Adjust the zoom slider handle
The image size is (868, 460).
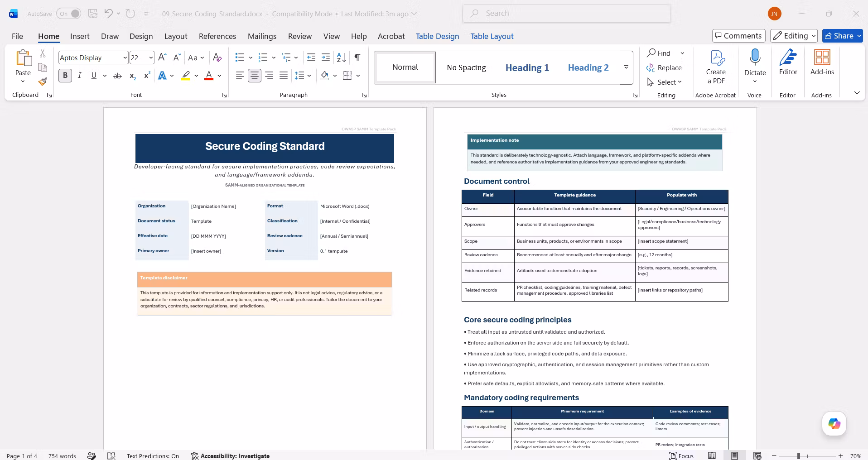[x=799, y=456]
